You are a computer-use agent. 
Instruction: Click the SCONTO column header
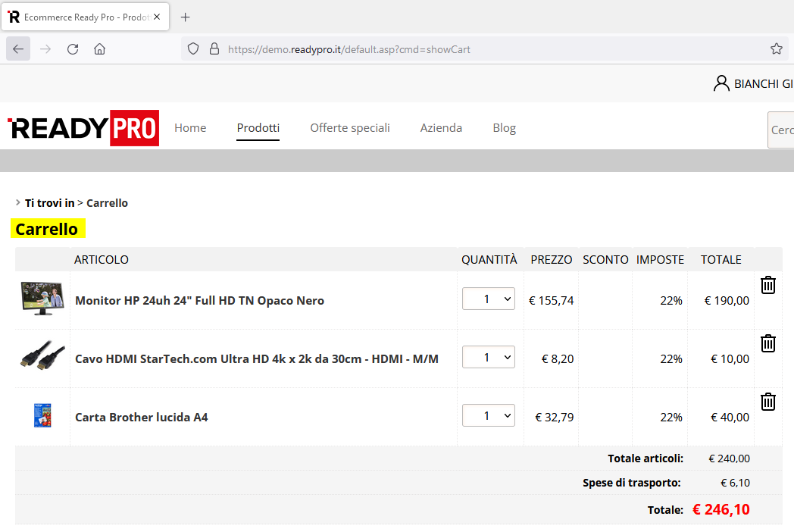click(x=605, y=260)
